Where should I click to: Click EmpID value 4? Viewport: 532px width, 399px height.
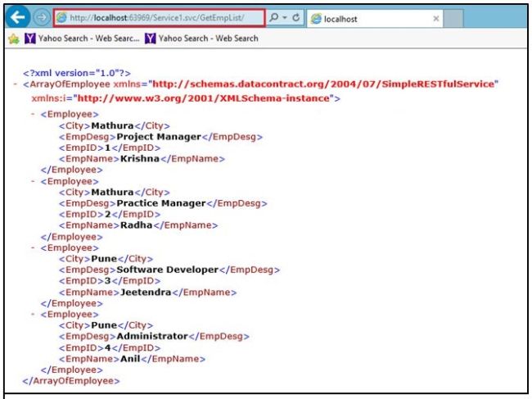[108, 347]
